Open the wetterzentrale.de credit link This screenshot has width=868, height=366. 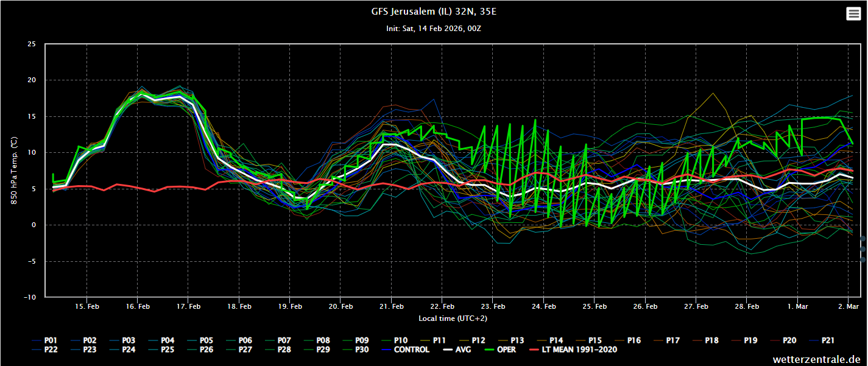point(816,359)
